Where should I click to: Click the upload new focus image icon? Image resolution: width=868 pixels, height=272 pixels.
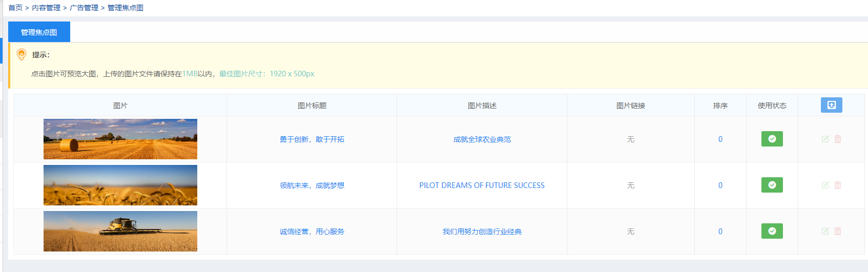point(831,105)
